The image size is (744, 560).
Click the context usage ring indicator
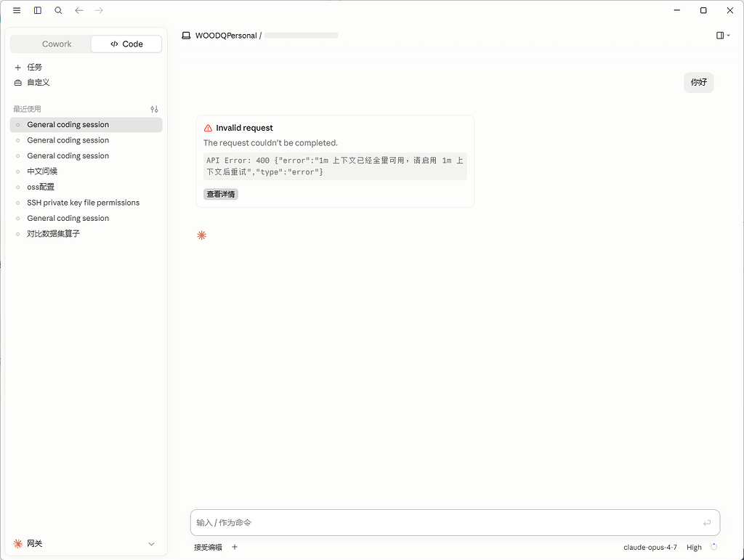(x=713, y=547)
